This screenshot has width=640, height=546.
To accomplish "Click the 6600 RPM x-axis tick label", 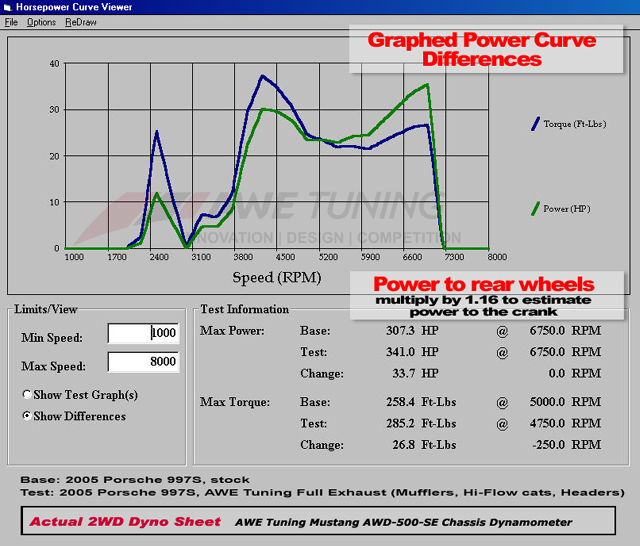I will (x=412, y=257).
